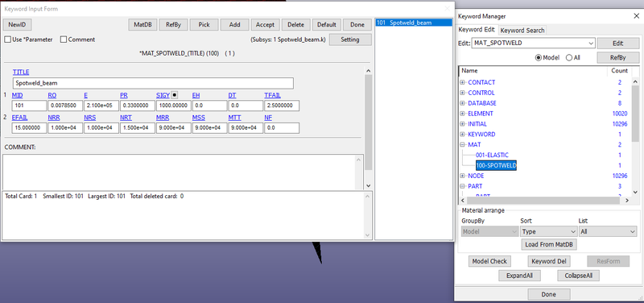This screenshot has width=644, height=303.
Task: Reset fields with the Default button
Action: 327,25
